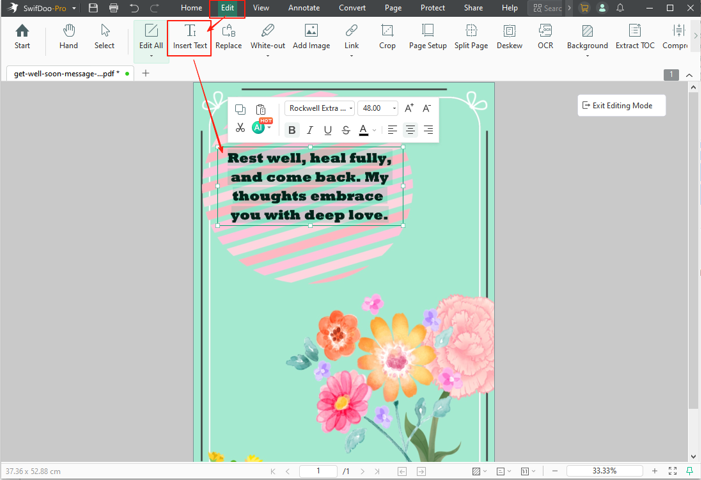Open the 48.00 font size dropdown
The image size is (701, 480).
coord(378,108)
